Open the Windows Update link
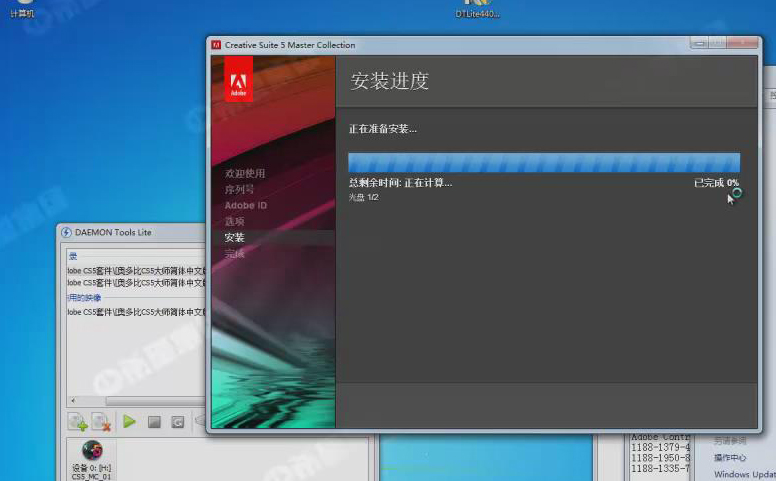This screenshot has height=481, width=776. click(744, 474)
